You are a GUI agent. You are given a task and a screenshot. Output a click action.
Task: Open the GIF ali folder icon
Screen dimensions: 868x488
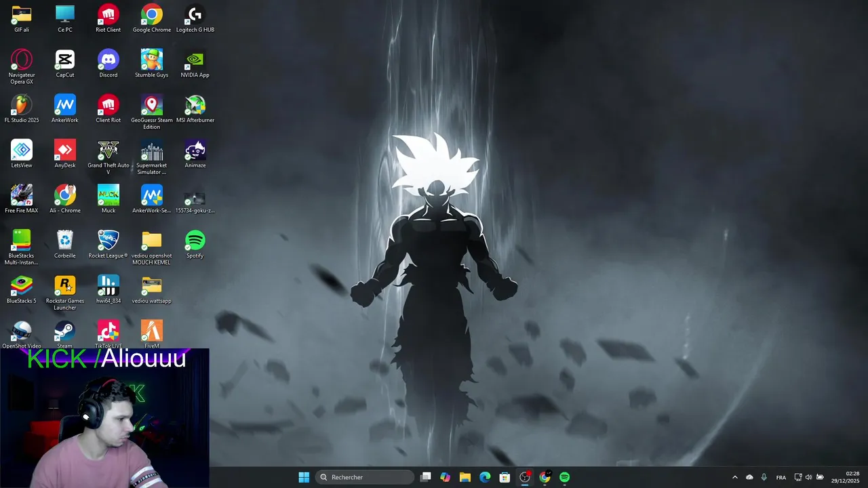coord(22,19)
